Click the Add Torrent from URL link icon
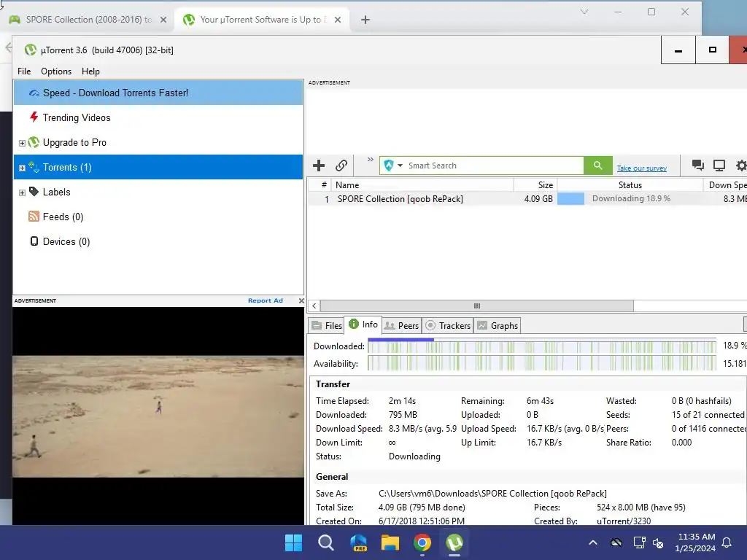The image size is (747, 560). (341, 166)
